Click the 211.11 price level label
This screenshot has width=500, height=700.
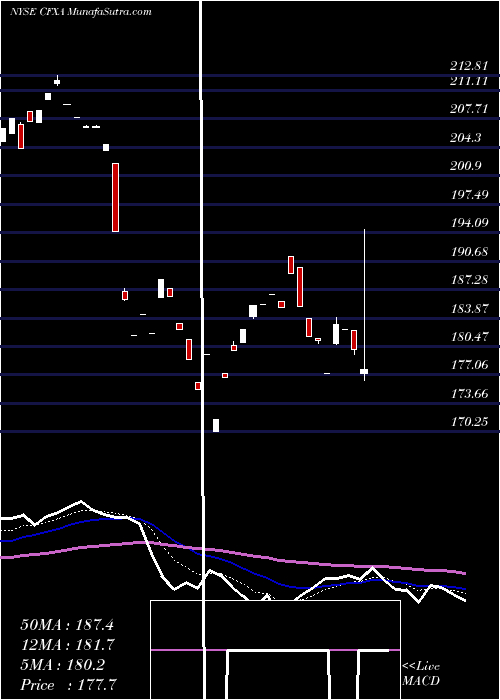point(469,81)
